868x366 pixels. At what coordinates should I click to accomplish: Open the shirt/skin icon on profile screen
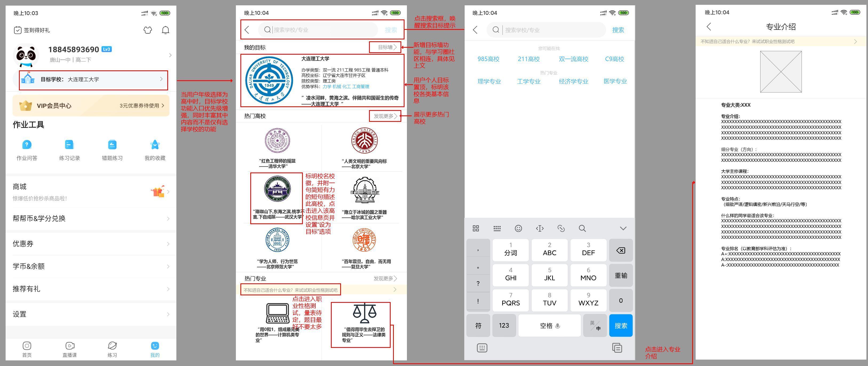tap(148, 30)
